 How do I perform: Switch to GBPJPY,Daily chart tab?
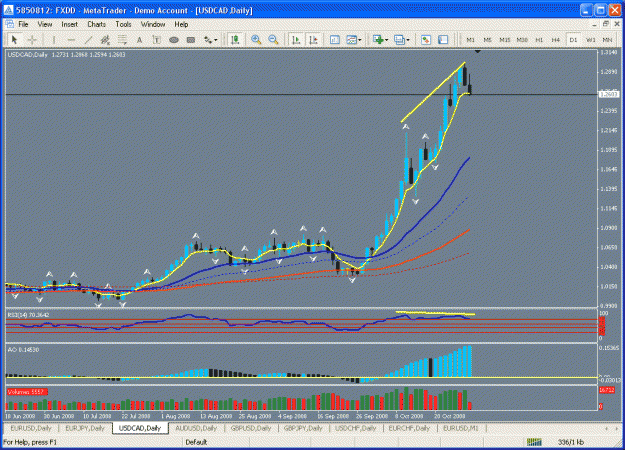point(303,428)
